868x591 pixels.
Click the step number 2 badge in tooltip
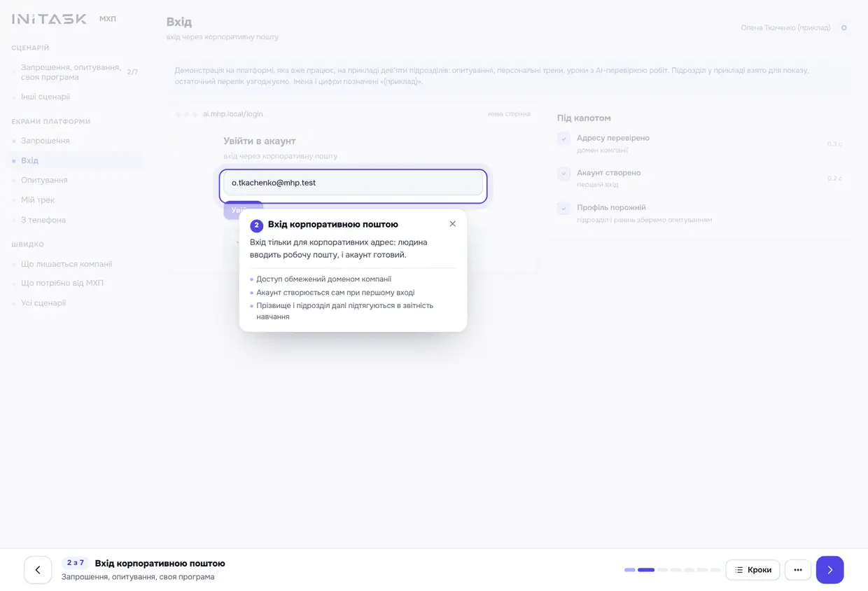[x=257, y=225]
